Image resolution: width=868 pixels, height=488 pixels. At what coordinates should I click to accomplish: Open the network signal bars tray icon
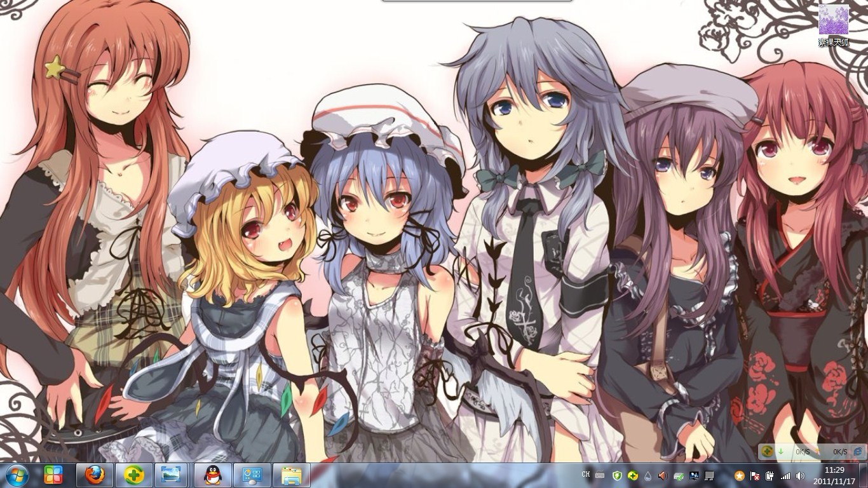pos(785,475)
